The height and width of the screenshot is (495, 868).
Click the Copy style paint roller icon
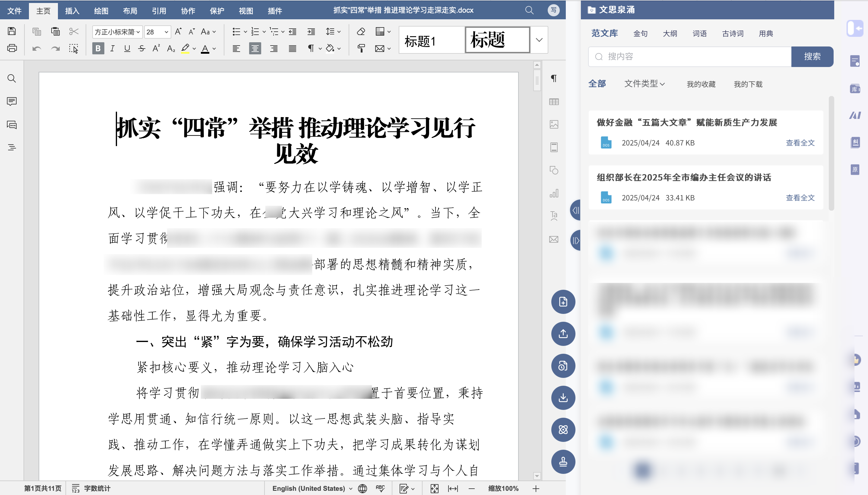[361, 48]
